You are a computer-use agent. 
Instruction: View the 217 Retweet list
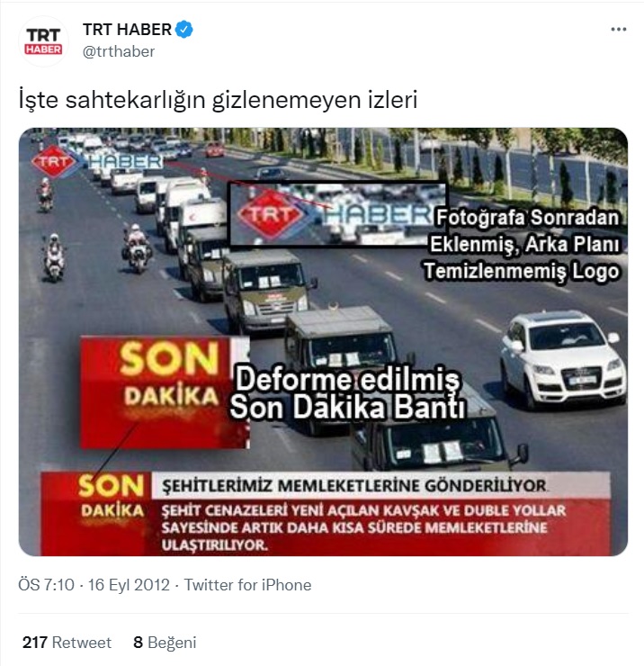coord(67,643)
